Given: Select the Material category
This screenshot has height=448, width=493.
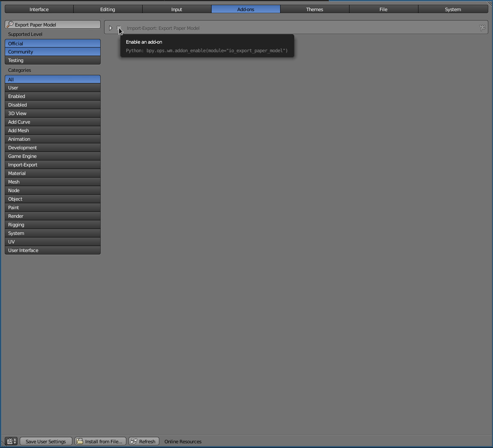Looking at the screenshot, I should click(x=53, y=173).
